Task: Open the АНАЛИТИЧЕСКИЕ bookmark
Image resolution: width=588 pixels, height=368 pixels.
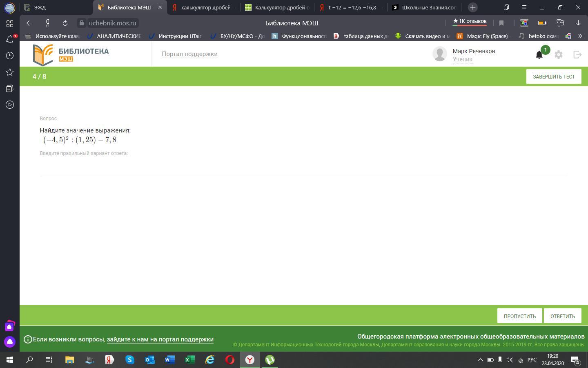Action: 114,36
